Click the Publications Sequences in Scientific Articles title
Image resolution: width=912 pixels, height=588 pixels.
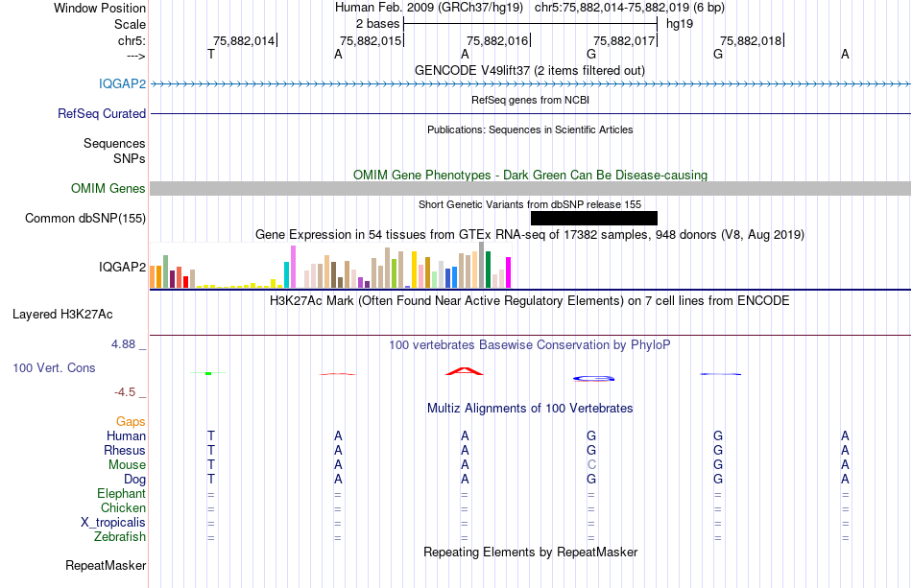coord(530,129)
